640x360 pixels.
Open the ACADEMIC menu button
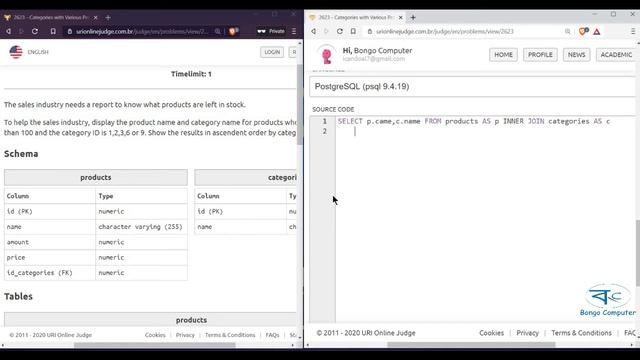pyautogui.click(x=616, y=55)
